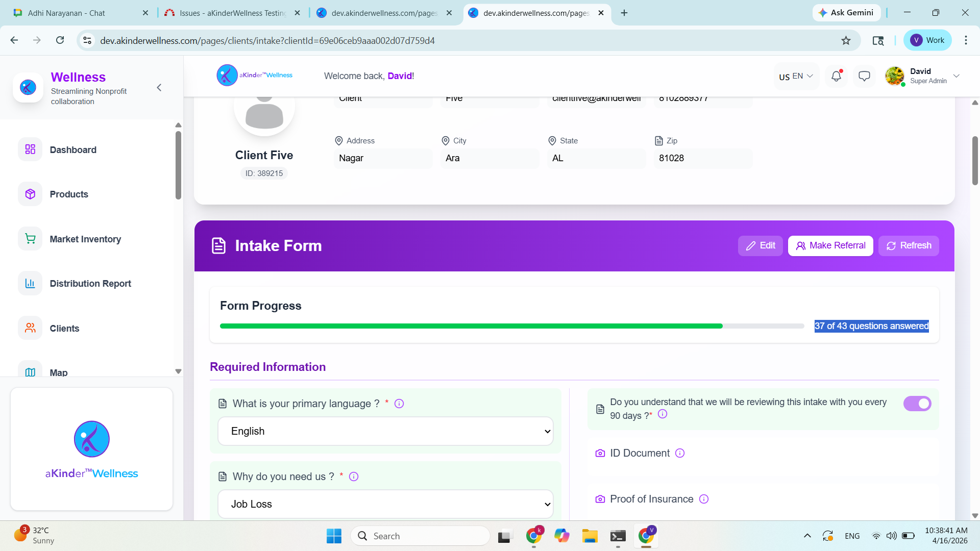Click the Make Referral button

pos(830,245)
